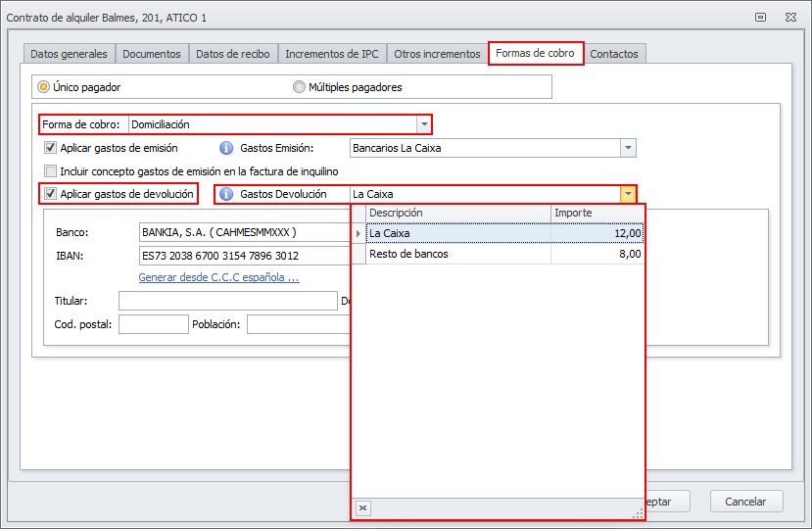This screenshot has width=812, height=529.
Task: Click the 12,00 importe cell
Action: click(597, 233)
